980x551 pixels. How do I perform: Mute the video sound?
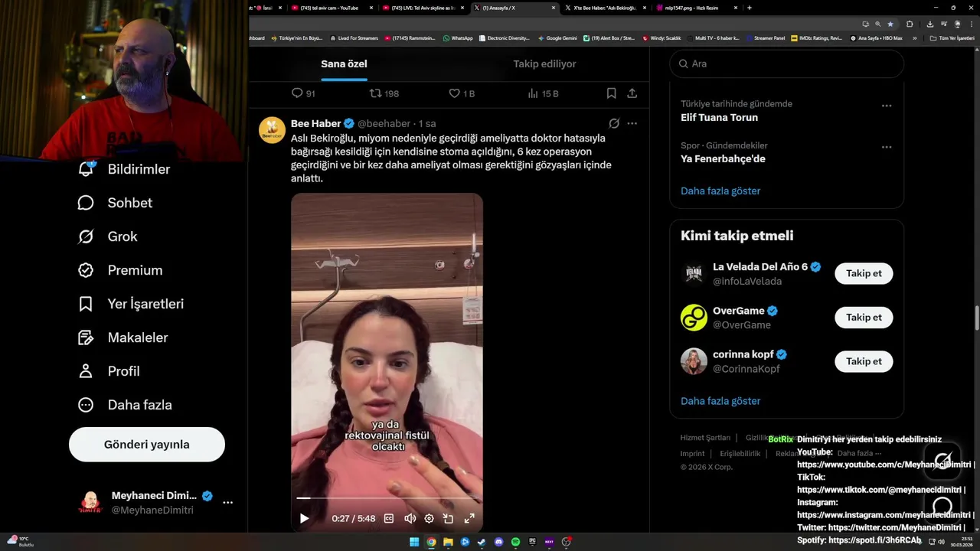tap(410, 518)
